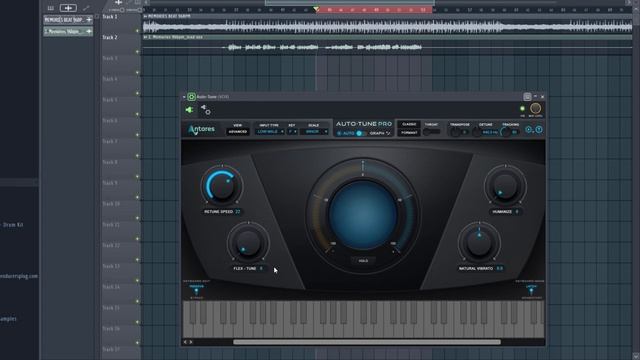Click the Natural Vibrato knob
Screen dimensions: 640x360
(479, 243)
